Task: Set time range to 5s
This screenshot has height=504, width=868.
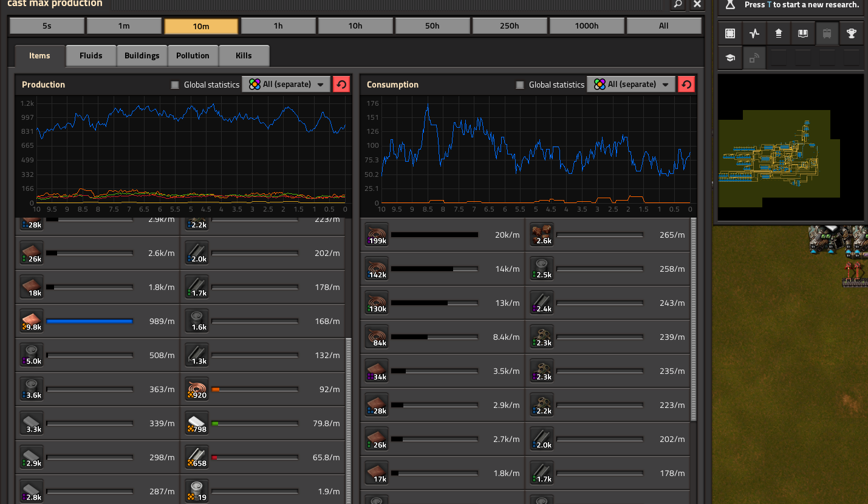Action: tap(47, 26)
